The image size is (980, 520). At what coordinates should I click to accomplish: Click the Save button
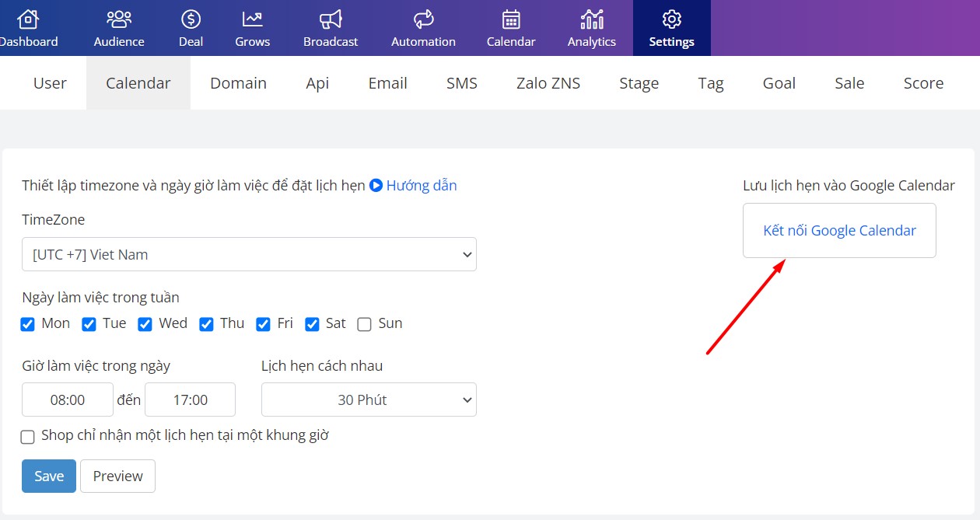tap(49, 476)
